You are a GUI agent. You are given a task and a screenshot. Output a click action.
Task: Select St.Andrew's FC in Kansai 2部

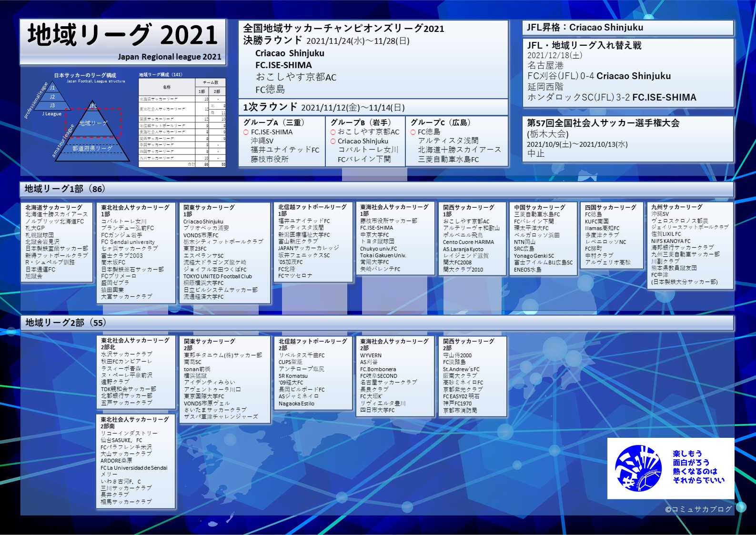pos(461,369)
